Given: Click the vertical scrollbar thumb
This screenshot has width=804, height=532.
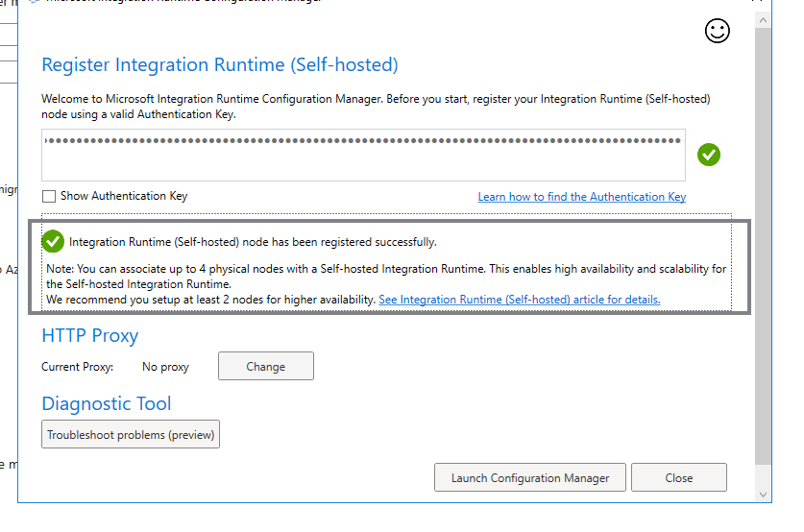Looking at the screenshot, I should [x=763, y=240].
